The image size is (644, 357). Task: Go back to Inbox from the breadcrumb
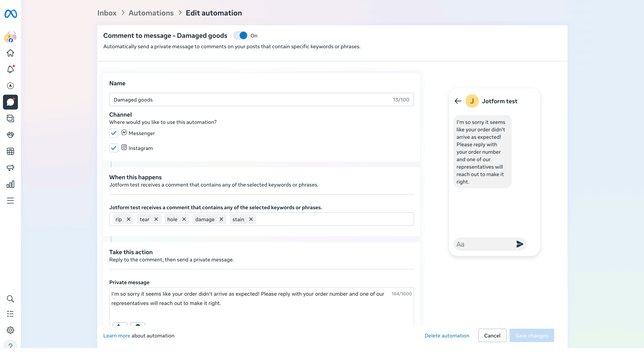click(x=107, y=13)
